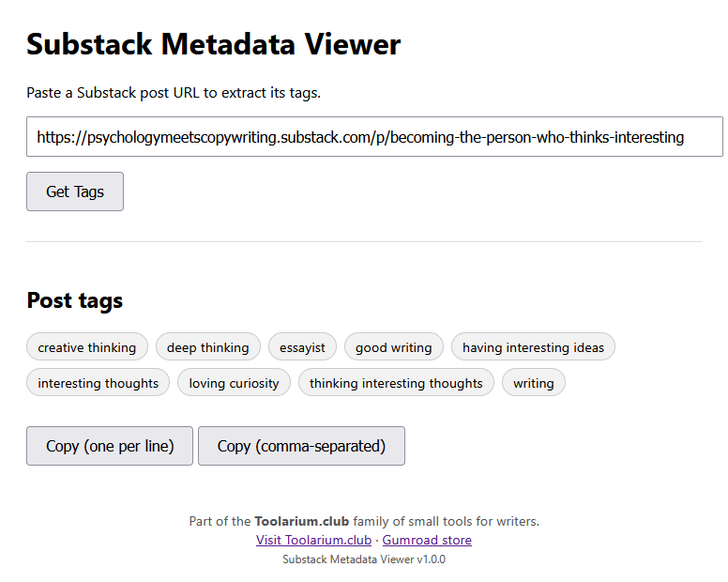The height and width of the screenshot is (582, 728).
Task: Copy tags one per line
Action: pyautogui.click(x=110, y=446)
